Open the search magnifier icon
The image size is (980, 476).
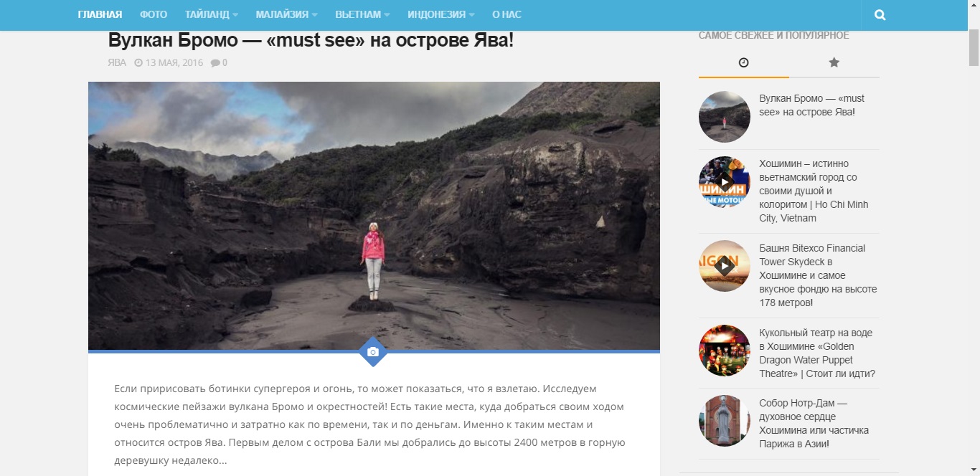pos(880,15)
